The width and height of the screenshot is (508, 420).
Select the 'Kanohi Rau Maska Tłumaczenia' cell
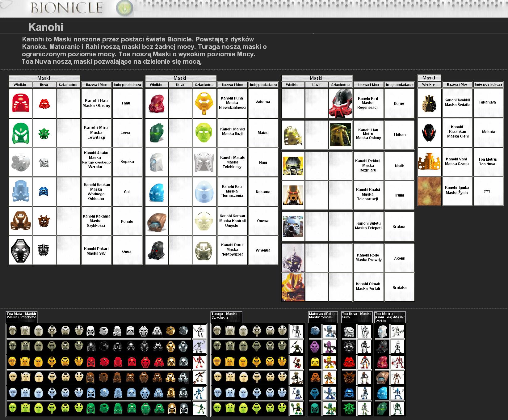click(233, 191)
